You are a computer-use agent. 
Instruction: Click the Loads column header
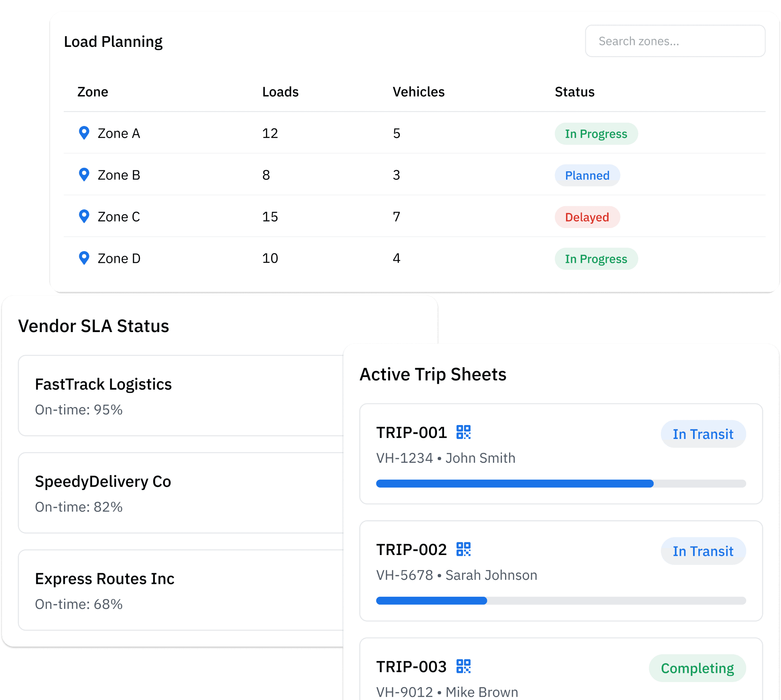click(280, 92)
